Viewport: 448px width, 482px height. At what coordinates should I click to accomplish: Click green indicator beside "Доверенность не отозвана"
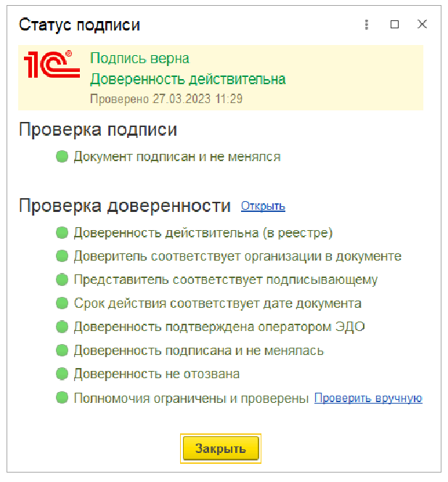(x=62, y=375)
